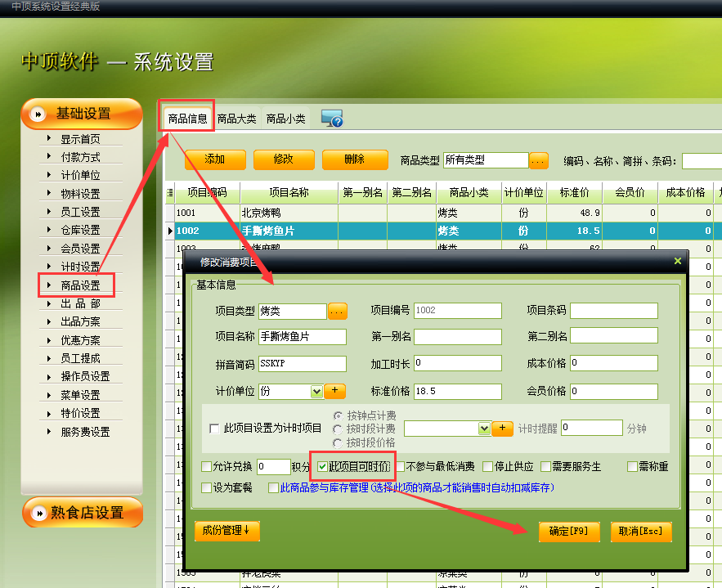Open the 商品类型 browse ellipsis button
722x588 pixels.
539,161
